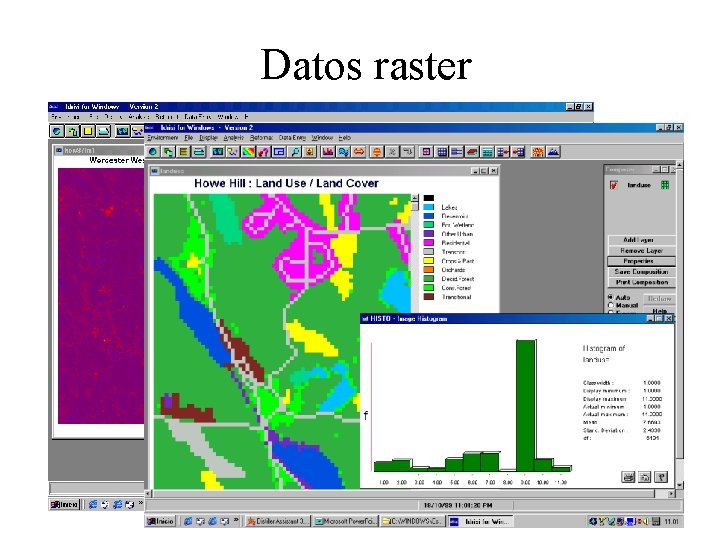Click the red question-mark query icon
Image resolution: width=720 pixels, height=540 pixels.
[264, 152]
